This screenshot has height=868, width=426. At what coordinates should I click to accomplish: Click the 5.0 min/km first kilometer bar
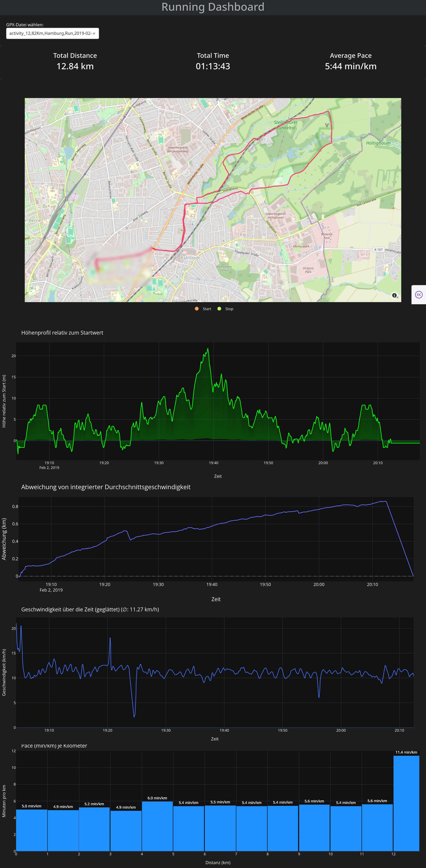click(32, 830)
